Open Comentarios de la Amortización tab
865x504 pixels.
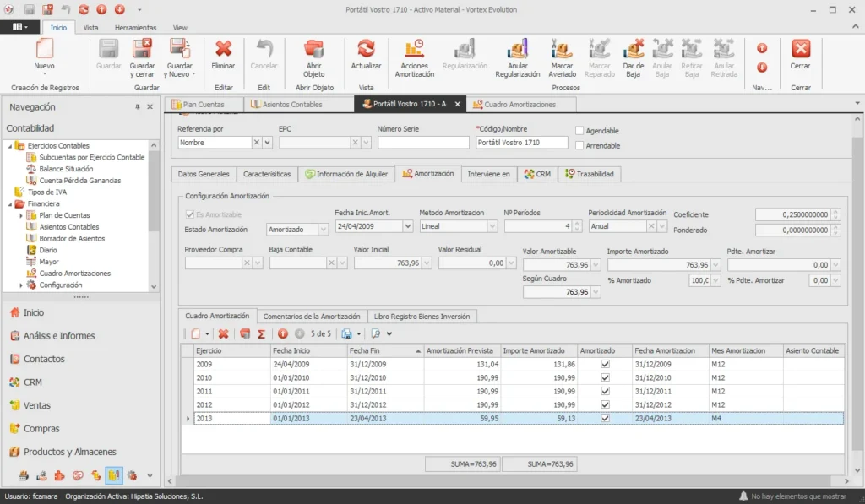[x=312, y=317]
